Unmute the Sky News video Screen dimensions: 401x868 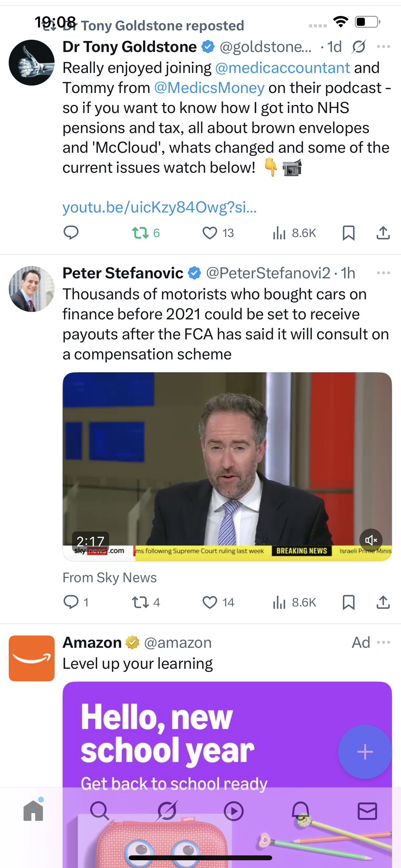pos(371,540)
